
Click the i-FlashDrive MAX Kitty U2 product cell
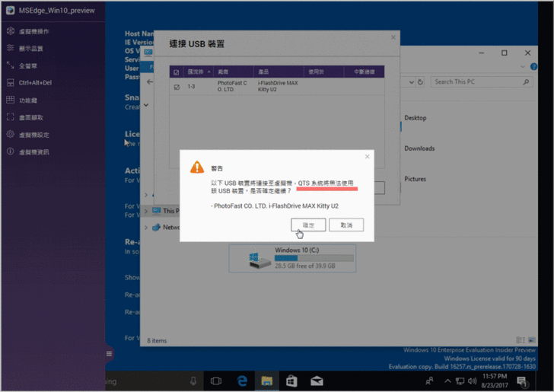278,86
